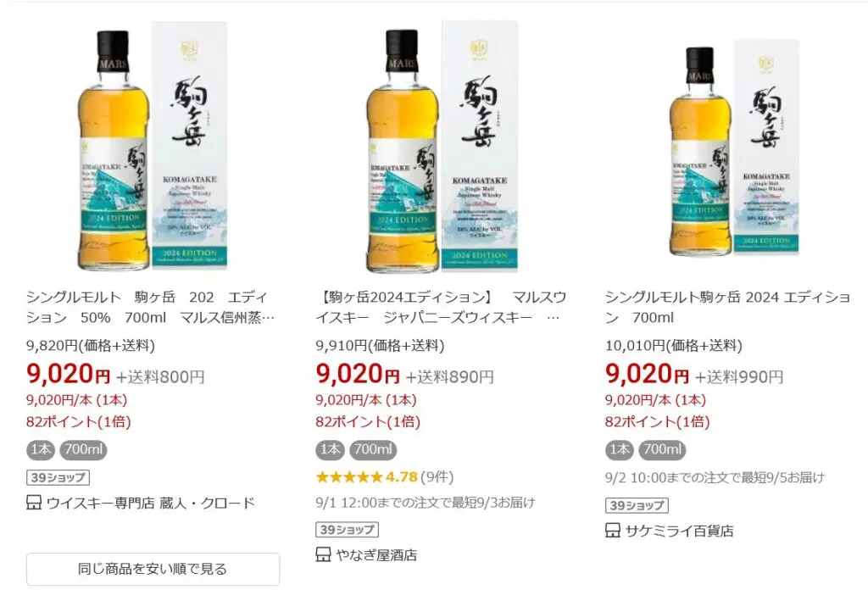Open second Komagatake 2024 Edition image

pyautogui.click(x=442, y=146)
